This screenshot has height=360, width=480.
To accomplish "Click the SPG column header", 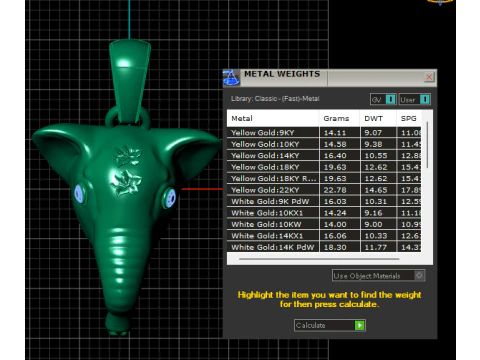I will [409, 118].
